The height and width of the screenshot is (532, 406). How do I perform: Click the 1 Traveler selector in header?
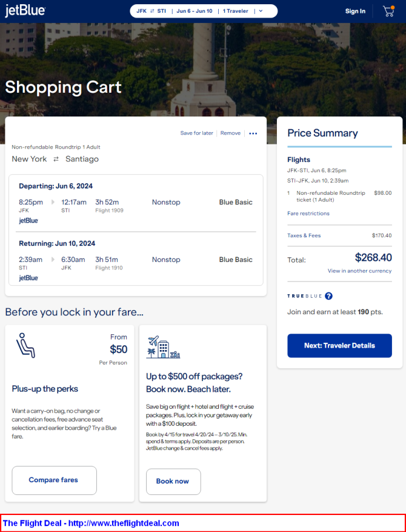pos(236,11)
